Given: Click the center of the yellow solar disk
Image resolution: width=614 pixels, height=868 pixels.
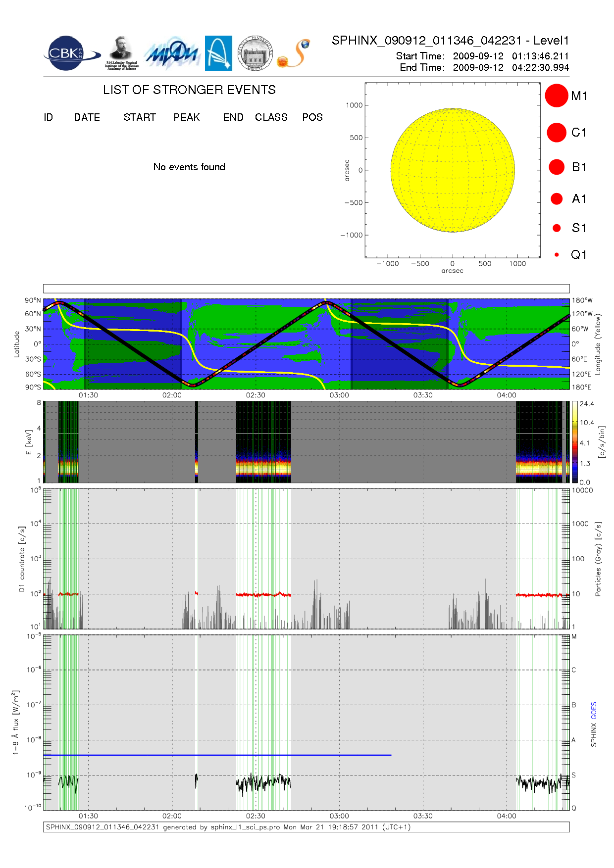Looking at the screenshot, I should click(453, 170).
